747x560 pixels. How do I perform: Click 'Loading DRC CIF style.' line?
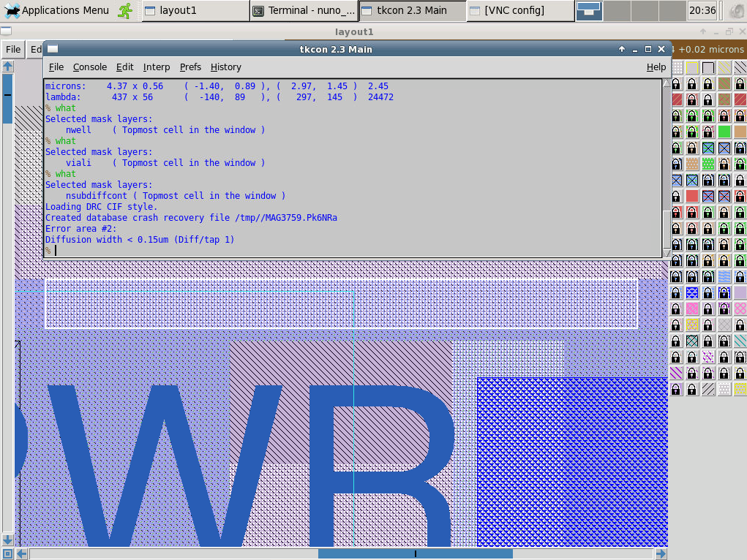(101, 207)
